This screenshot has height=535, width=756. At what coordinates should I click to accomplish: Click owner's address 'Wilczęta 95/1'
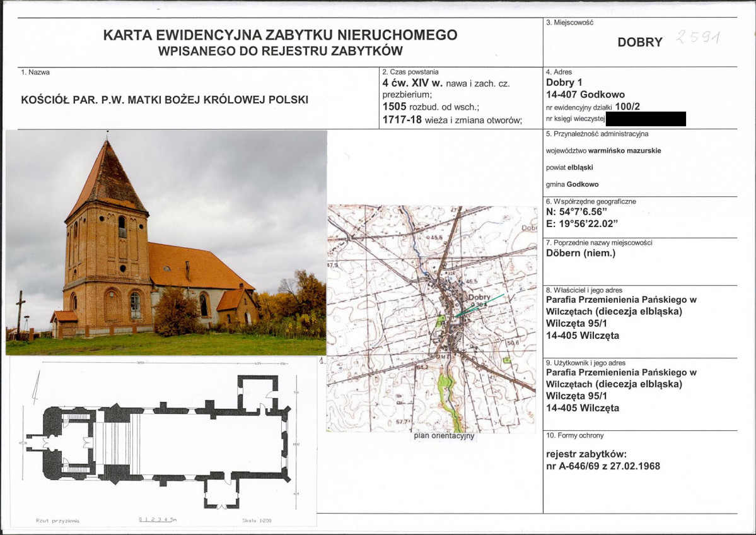576,323
